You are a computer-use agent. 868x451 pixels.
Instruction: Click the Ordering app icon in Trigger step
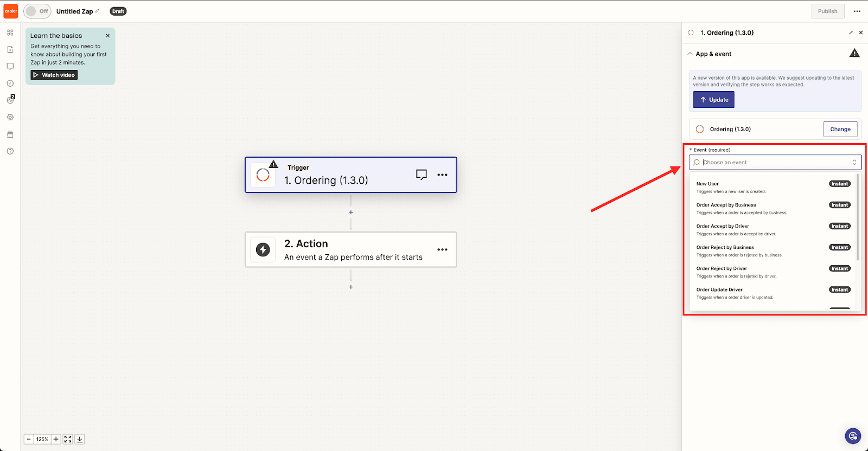pyautogui.click(x=263, y=175)
